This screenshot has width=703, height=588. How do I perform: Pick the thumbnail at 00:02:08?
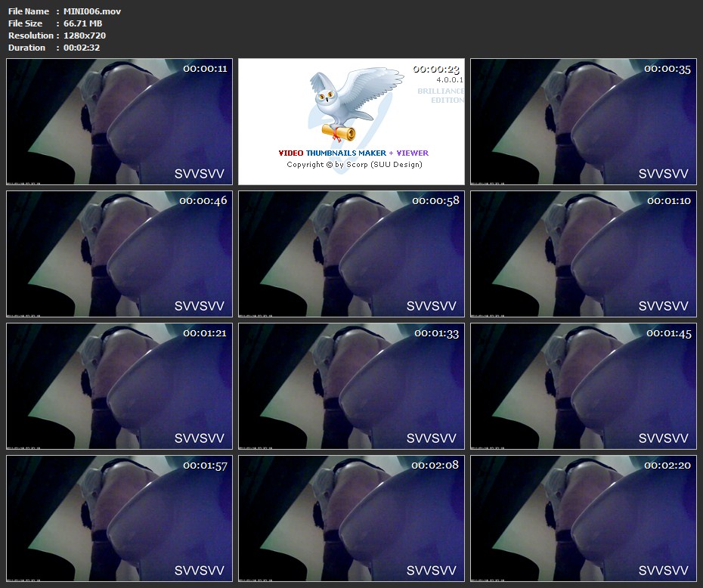point(351,518)
